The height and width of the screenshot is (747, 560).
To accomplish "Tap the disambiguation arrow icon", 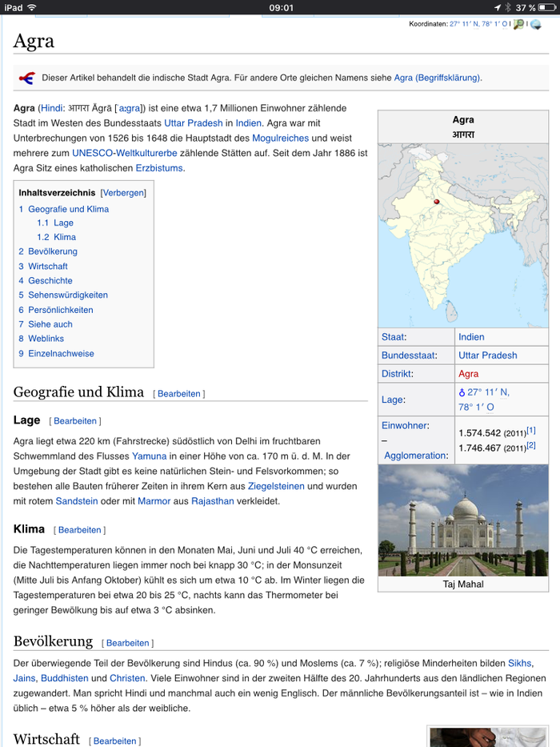I will click(27, 78).
